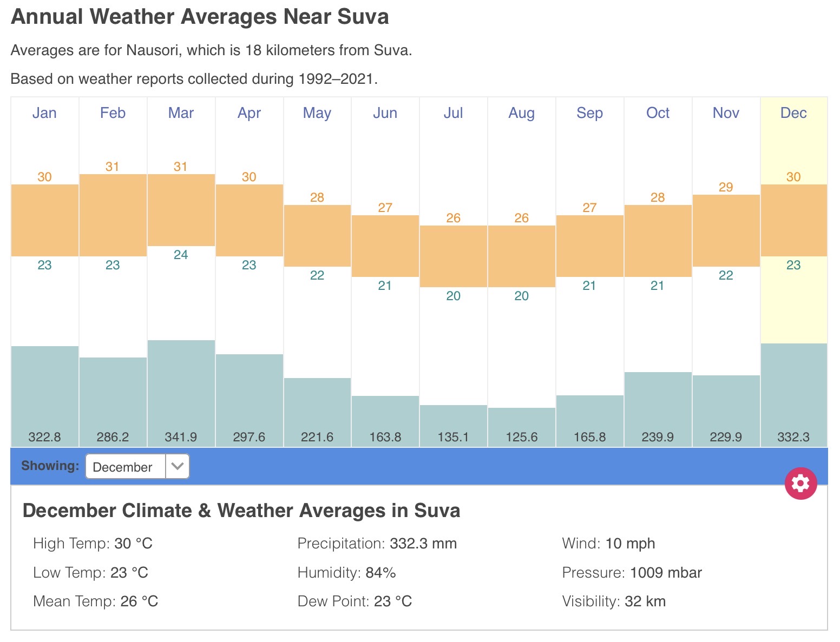Switch to the Mar month column
The image size is (840, 642).
181,113
